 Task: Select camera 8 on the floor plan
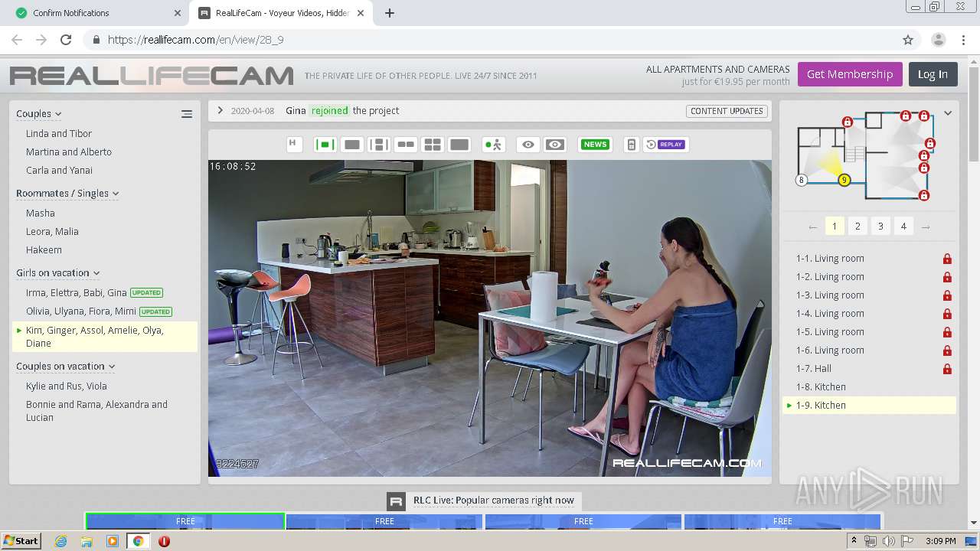(802, 181)
